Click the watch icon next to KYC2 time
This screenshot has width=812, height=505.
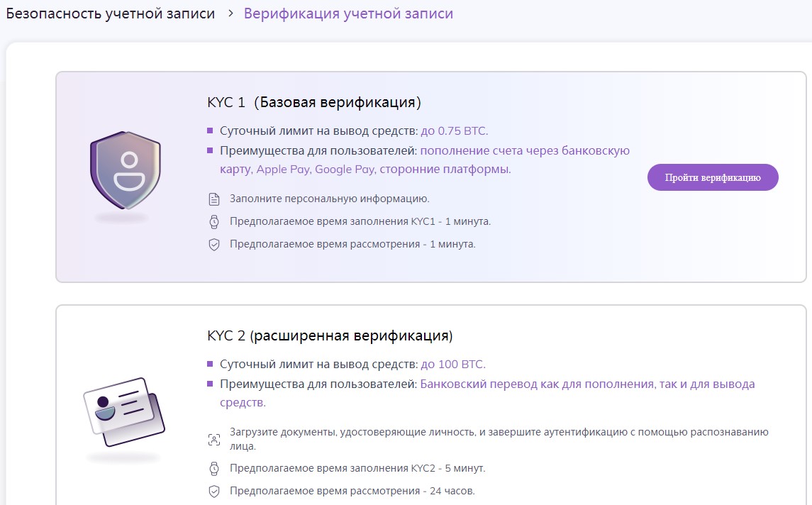pos(213,469)
